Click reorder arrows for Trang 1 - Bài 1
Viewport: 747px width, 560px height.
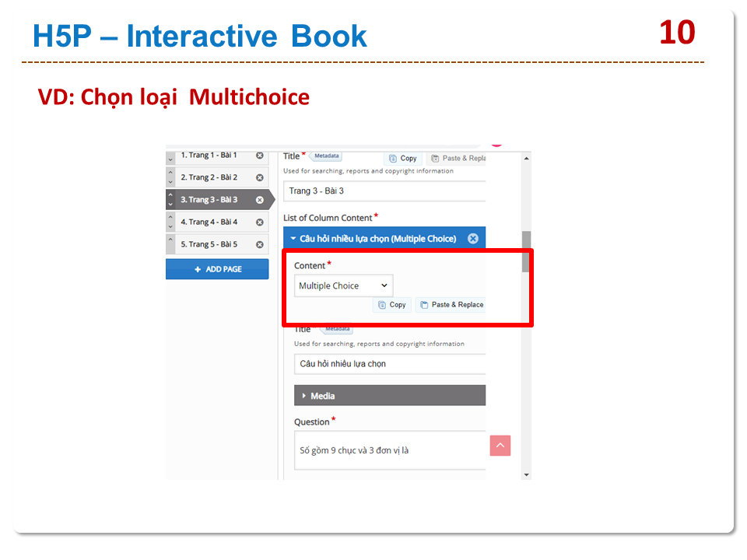171,158
